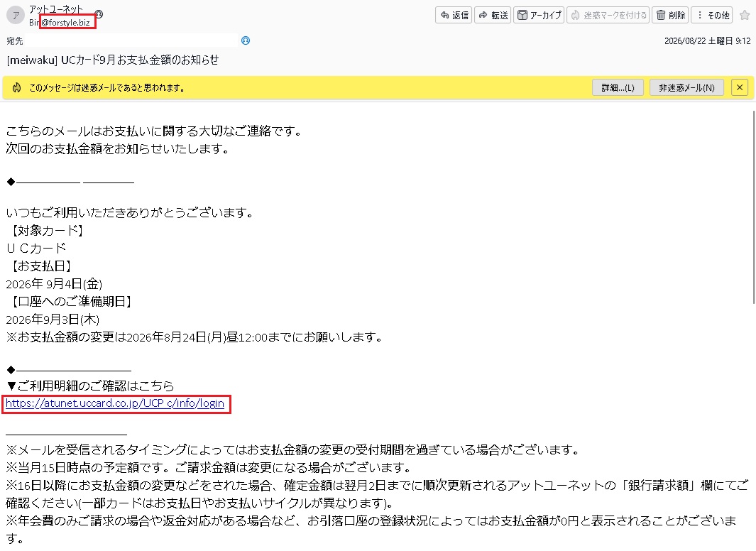This screenshot has width=756, height=551.
Task: Click text 【対象カード】
Action: click(x=47, y=231)
